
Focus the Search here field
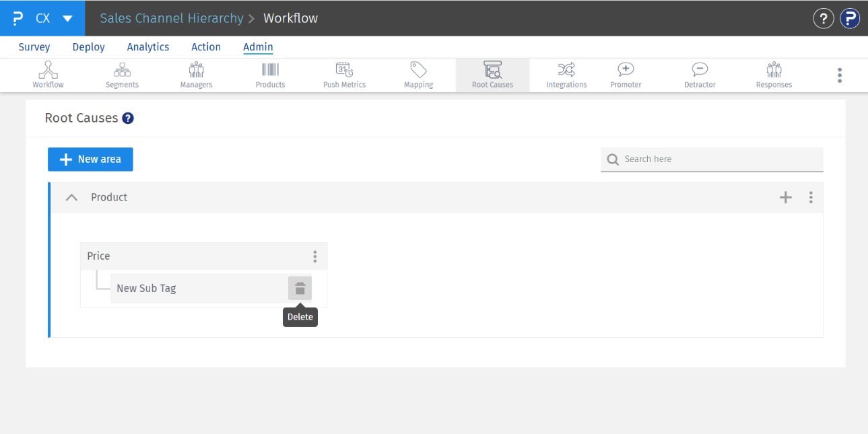click(x=712, y=159)
